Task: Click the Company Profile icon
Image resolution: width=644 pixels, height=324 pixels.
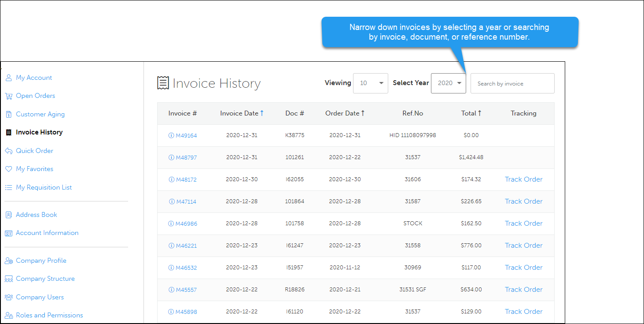Action: click(8, 261)
